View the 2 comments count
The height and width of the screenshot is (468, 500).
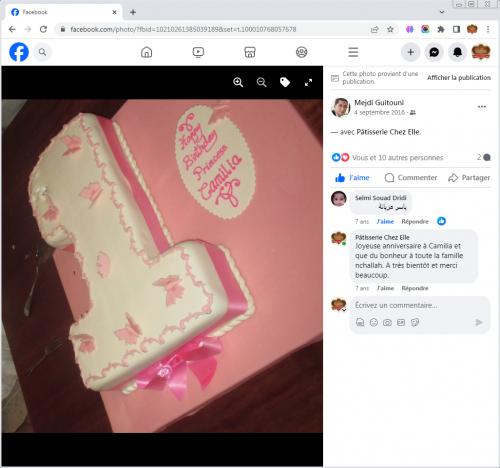[483, 157]
